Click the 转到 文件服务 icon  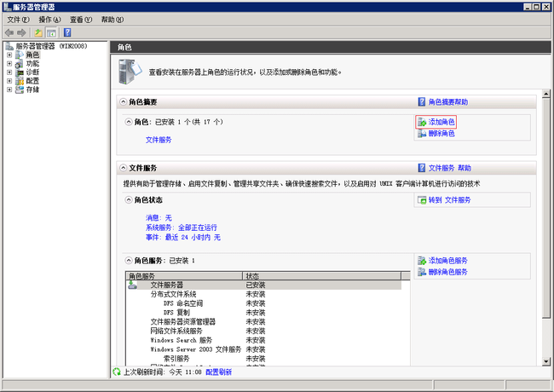pos(422,200)
